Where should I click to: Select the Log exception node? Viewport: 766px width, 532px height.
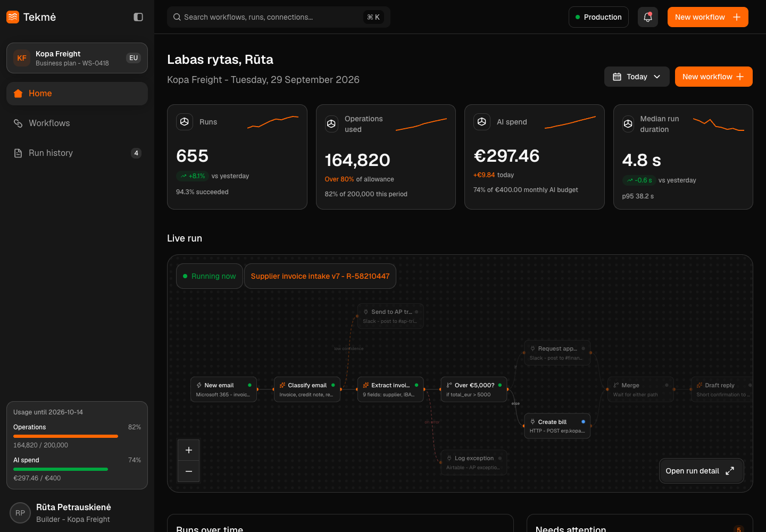coord(474,462)
